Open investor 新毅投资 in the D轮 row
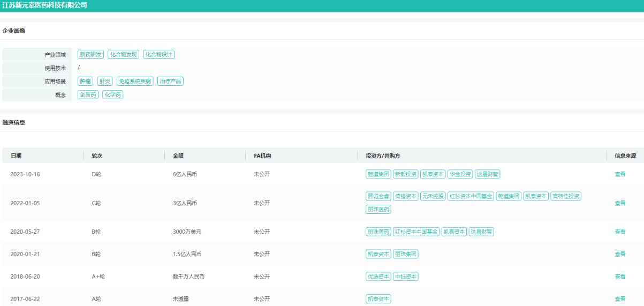The width and height of the screenshot is (644, 306). [x=405, y=174]
